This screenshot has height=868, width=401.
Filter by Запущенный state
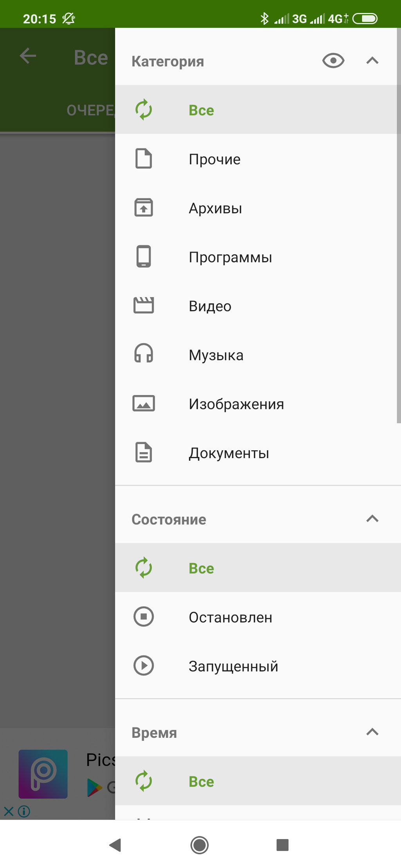coord(258,666)
